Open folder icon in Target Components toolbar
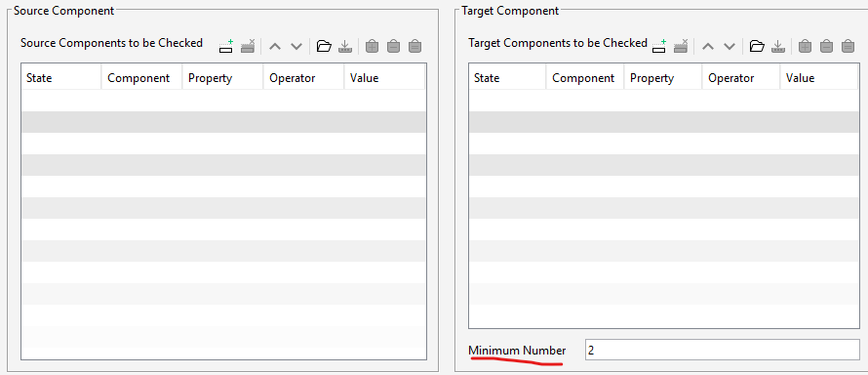Viewport: 868px width, 375px height. tap(757, 47)
